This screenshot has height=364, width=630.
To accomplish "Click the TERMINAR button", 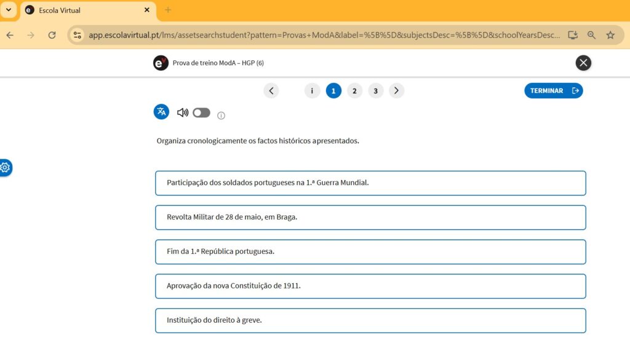I will [x=554, y=91].
